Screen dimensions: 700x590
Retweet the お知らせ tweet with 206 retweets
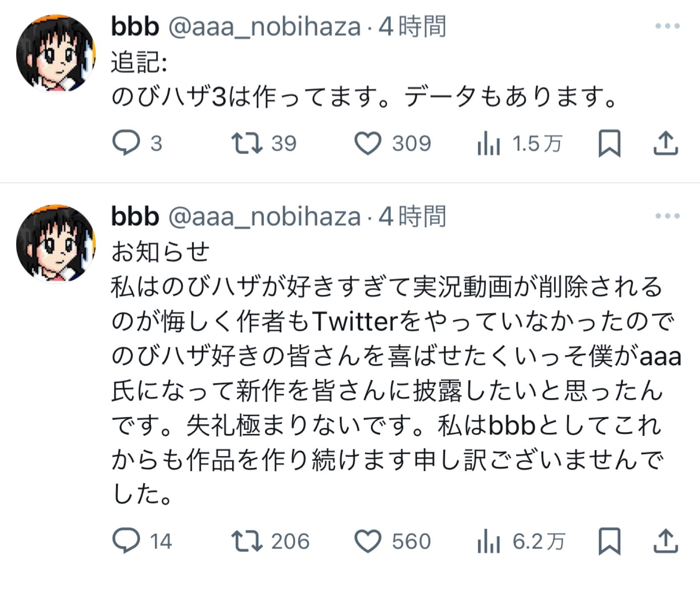click(247, 541)
